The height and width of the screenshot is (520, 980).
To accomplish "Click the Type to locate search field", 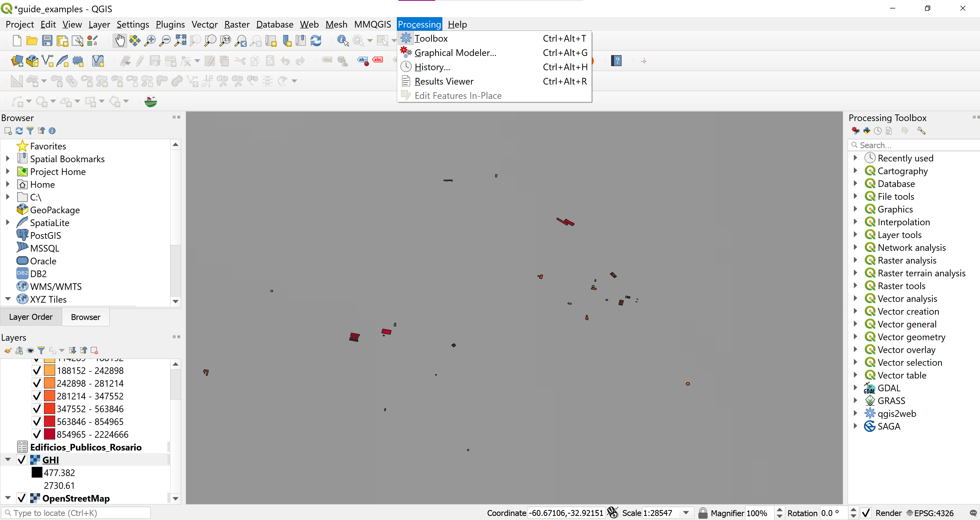I will 76,513.
